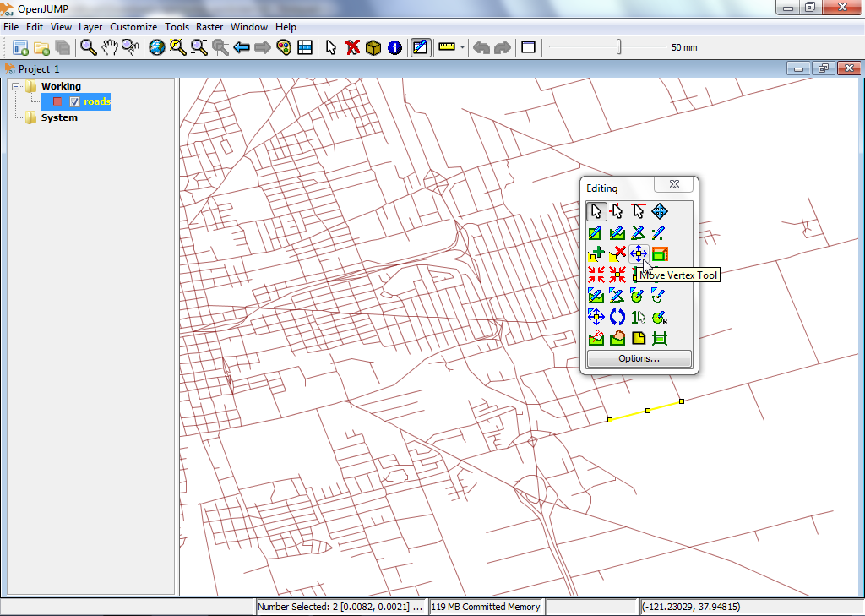Open the File menu
This screenshot has height=616, width=865.
click(x=11, y=27)
